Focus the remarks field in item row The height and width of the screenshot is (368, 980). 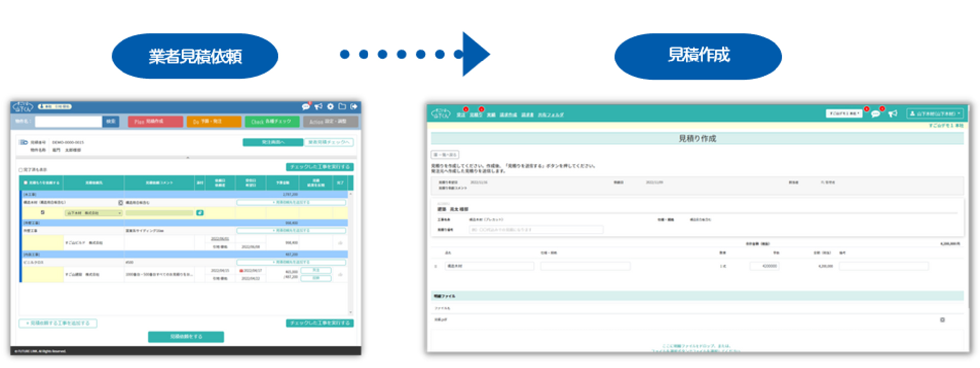click(x=884, y=266)
